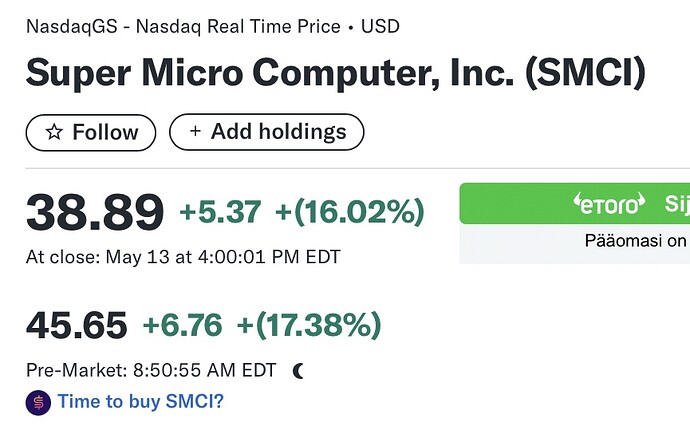Screen dimensions: 690x437
Task: Click the At close May 13 timestamp
Action: 183,257
